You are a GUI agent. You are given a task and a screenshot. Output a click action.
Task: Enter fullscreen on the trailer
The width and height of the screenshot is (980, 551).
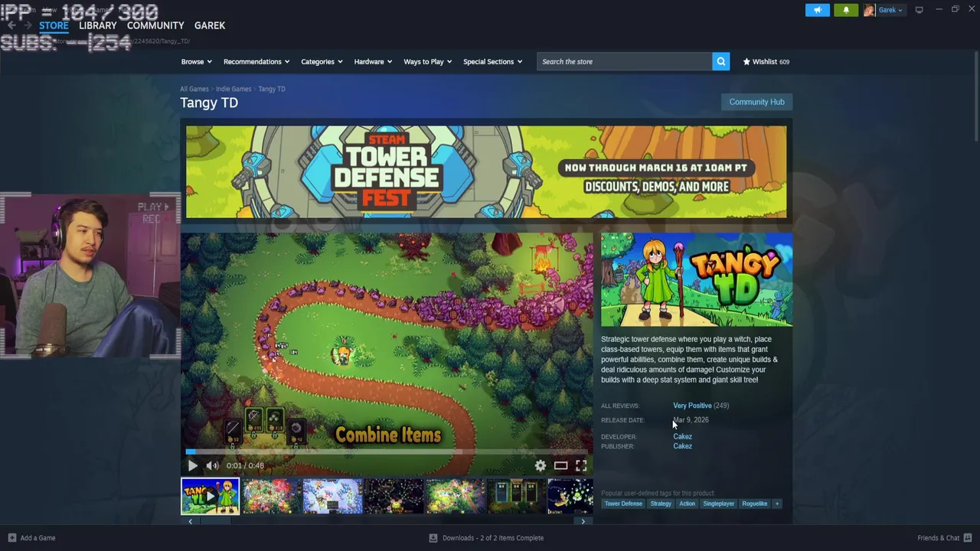tap(581, 465)
